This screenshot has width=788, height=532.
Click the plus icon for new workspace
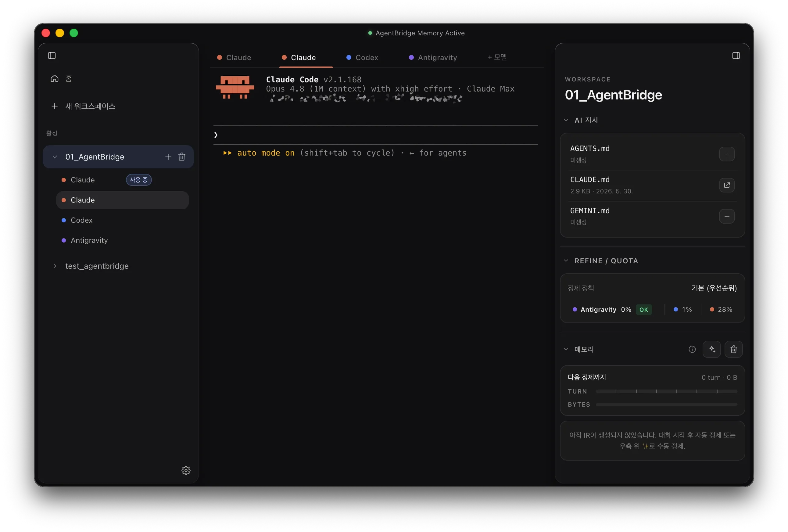[x=55, y=106]
